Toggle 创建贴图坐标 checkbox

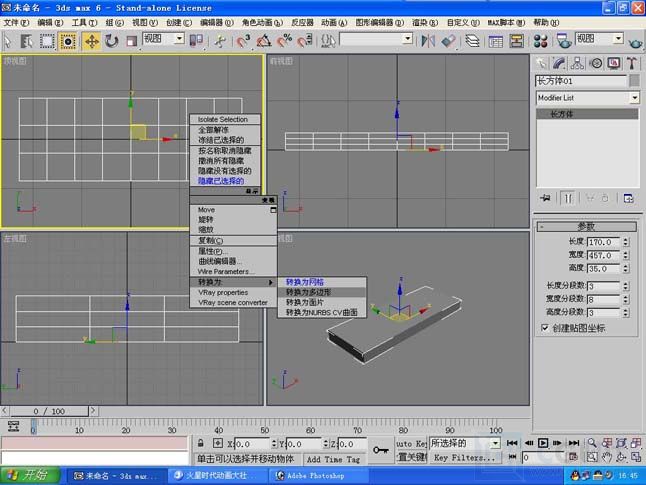pos(545,328)
